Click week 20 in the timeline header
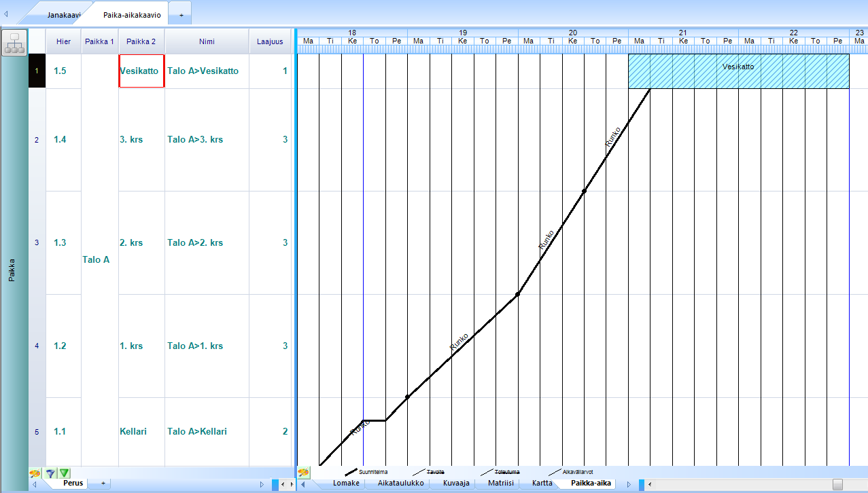The image size is (868, 493). pyautogui.click(x=573, y=33)
